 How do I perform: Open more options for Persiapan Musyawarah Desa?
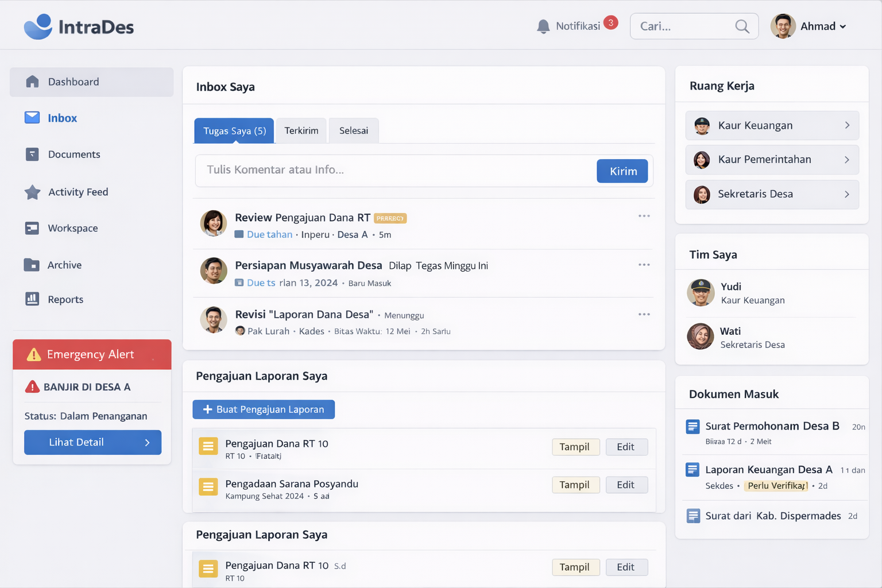pos(644,265)
